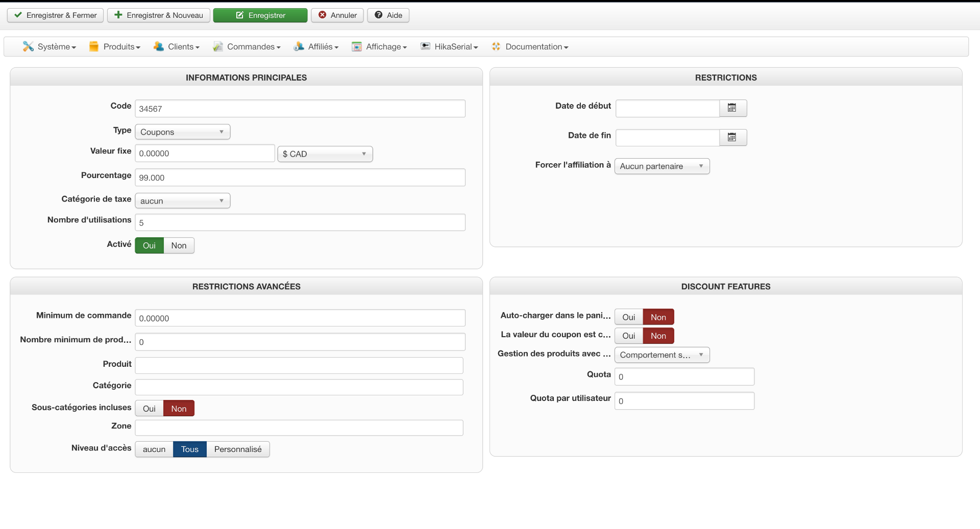The height and width of the screenshot is (529, 980).
Task: Open the Type dropdown showing Coupons
Action: point(183,132)
